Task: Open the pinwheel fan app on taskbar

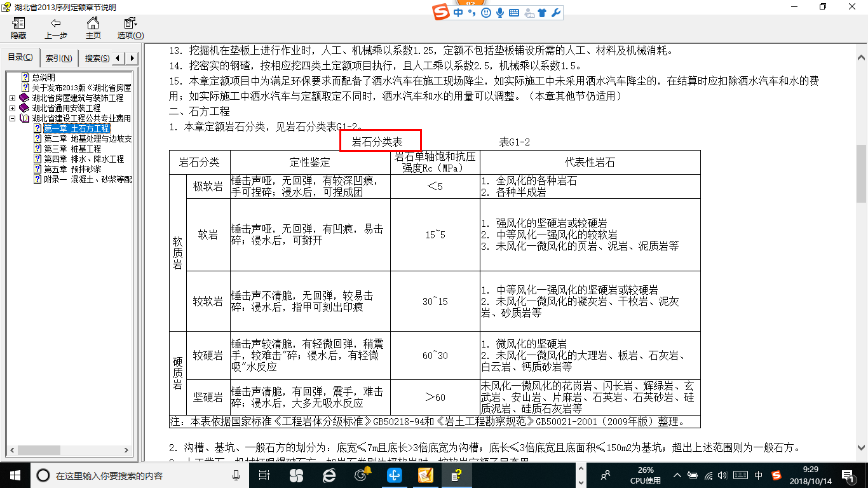Action: coord(296,475)
